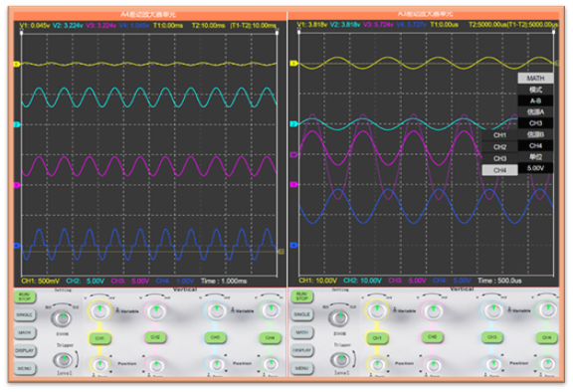
Task: Click the left scope's Zoom knob
Action: [62, 317]
